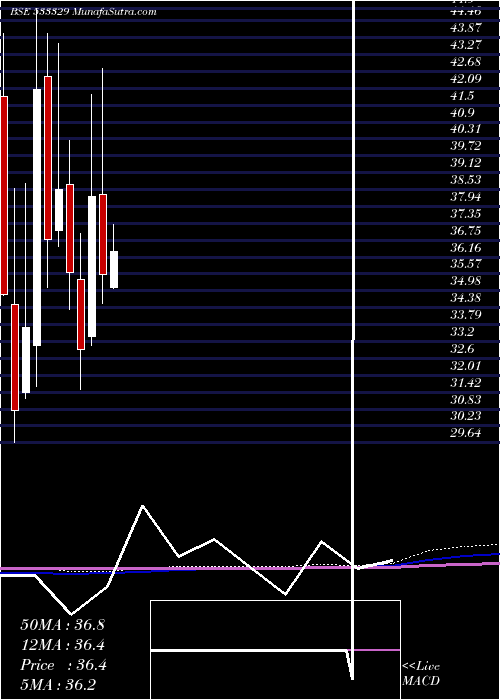Click the last white candlestick near 36
The width and height of the screenshot is (500, 700).
coord(114,270)
